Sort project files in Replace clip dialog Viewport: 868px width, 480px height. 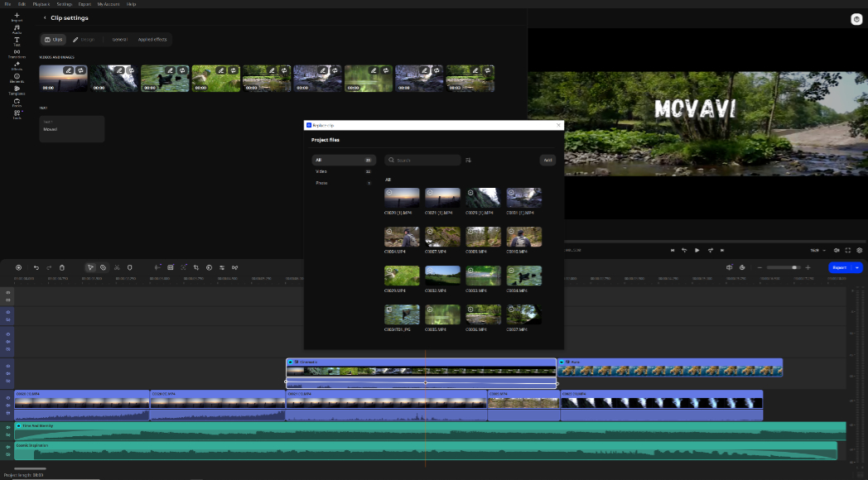[468, 161]
